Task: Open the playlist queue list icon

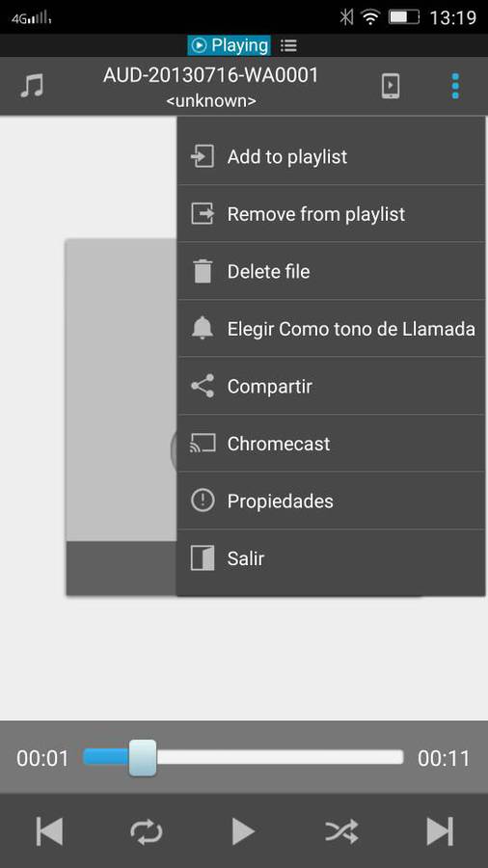Action: [288, 45]
